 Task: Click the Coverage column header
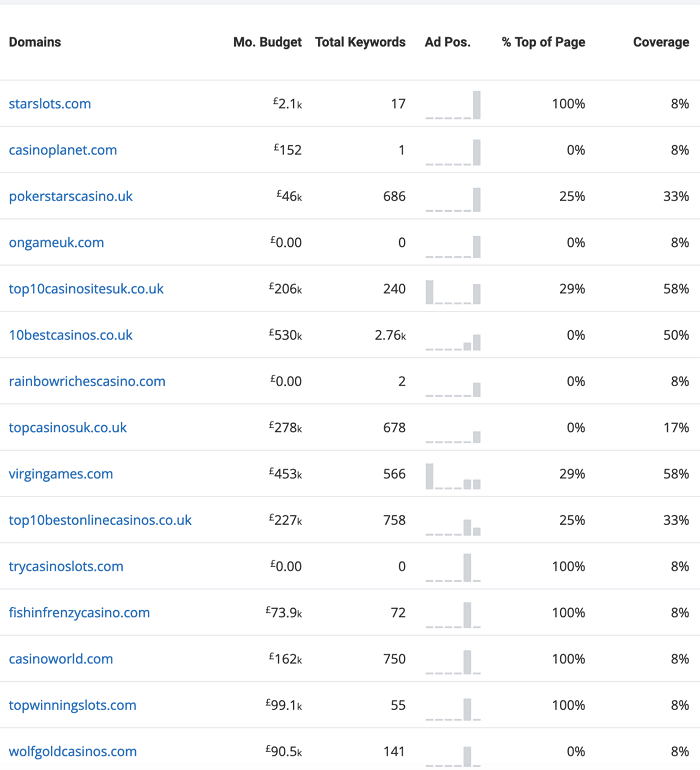point(661,42)
